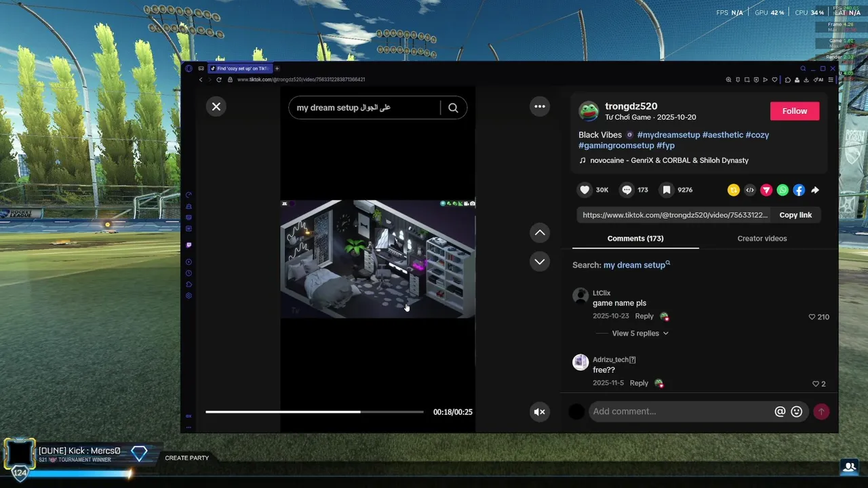Click the search magnifier in TikTok search box
The width and height of the screenshot is (868, 488).
tap(453, 108)
